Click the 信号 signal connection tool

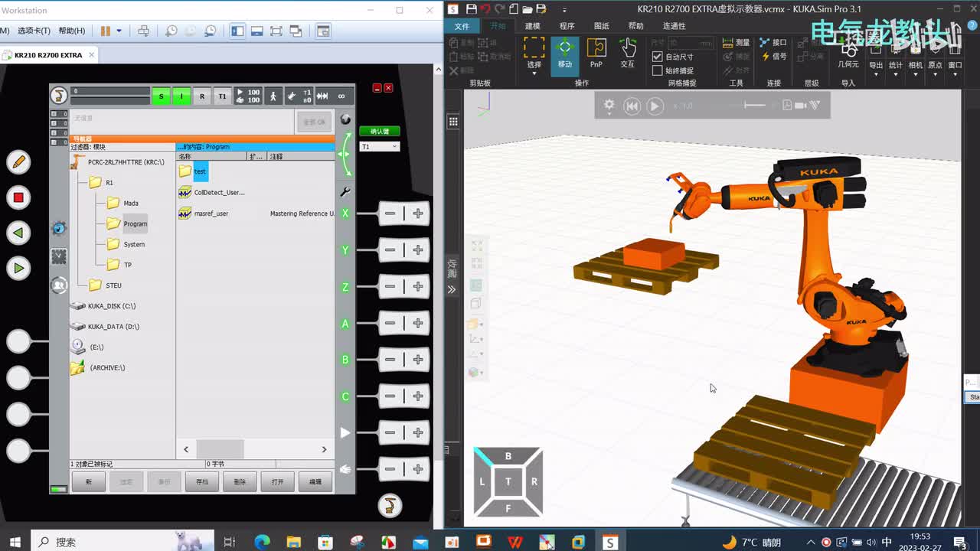pyautogui.click(x=773, y=57)
